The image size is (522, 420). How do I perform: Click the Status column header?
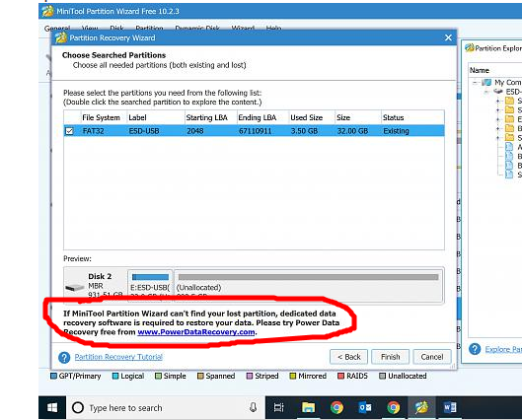tap(412, 117)
